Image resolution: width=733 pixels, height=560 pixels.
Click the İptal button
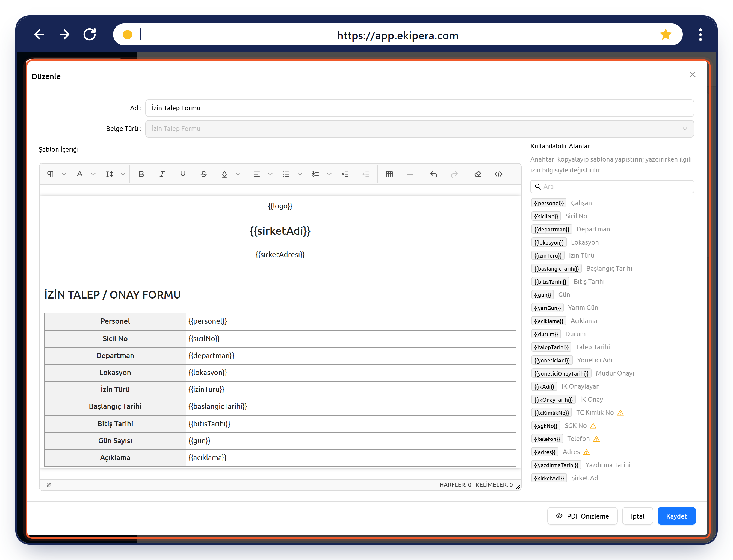637,516
